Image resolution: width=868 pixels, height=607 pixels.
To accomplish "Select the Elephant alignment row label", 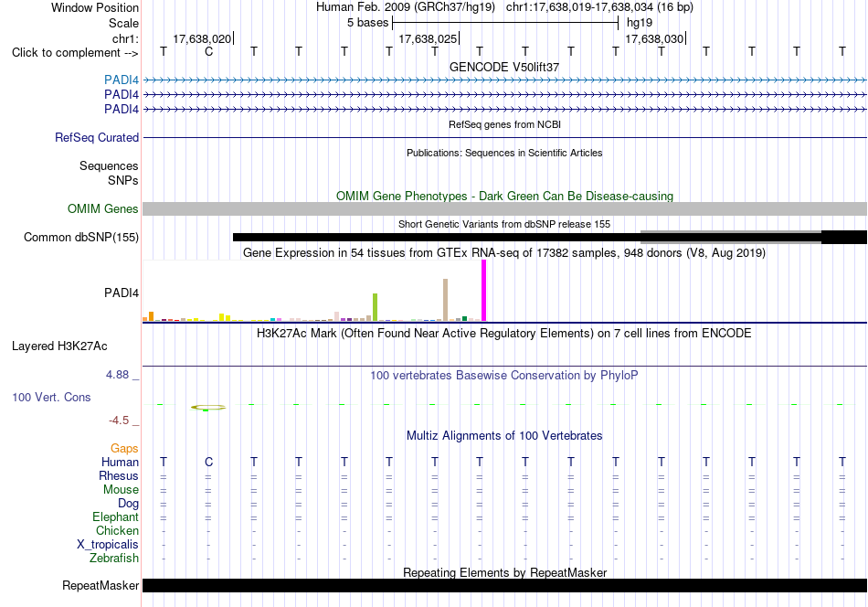I will point(116,516).
